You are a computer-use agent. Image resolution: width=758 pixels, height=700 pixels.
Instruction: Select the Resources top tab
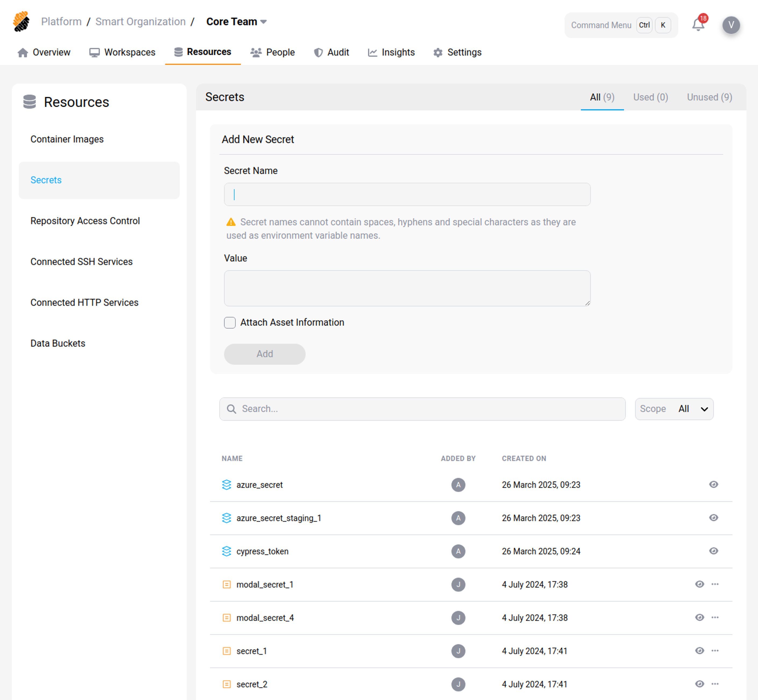click(x=203, y=52)
